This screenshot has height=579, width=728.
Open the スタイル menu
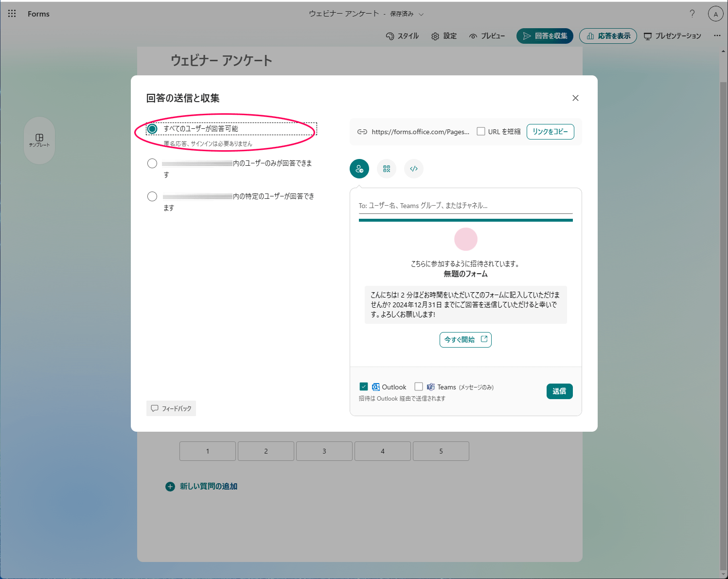(x=402, y=35)
